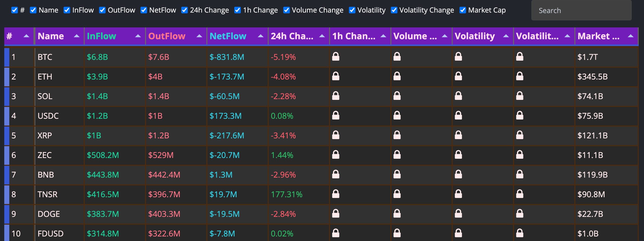Click BNB's NetFlow value of $1.3M
The image size is (644, 241).
click(221, 175)
